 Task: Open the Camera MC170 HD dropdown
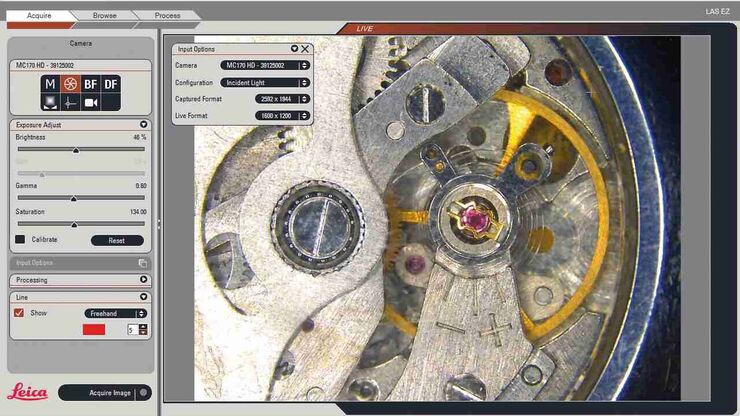click(265, 65)
